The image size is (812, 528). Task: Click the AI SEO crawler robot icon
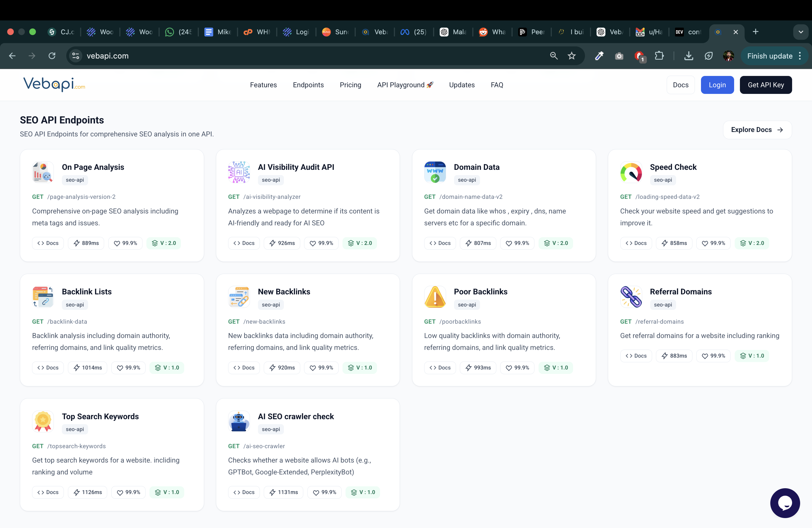(239, 422)
